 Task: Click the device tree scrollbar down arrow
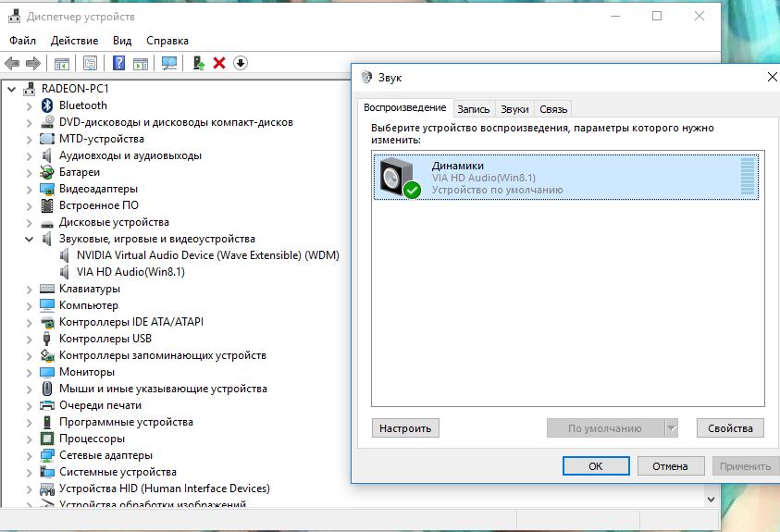(712, 500)
